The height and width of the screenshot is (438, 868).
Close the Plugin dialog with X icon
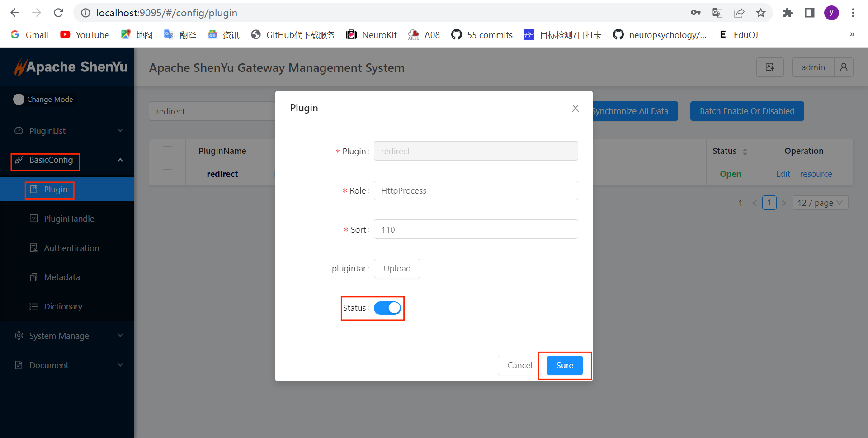(x=575, y=108)
